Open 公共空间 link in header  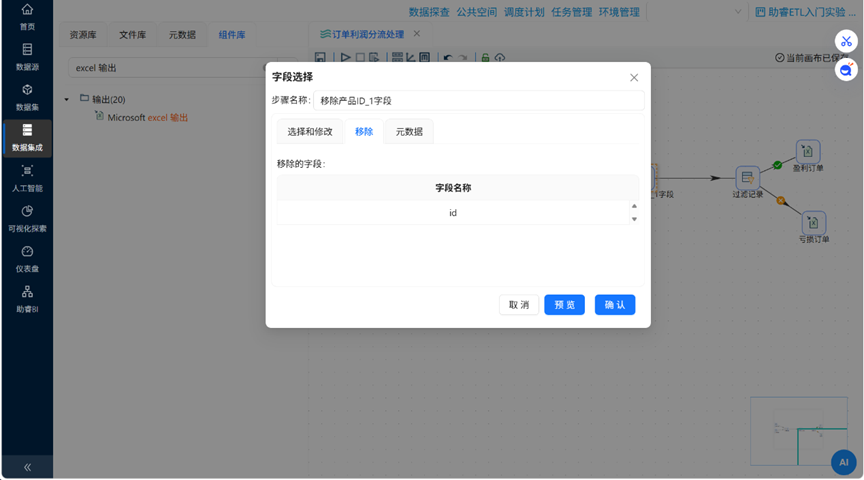pos(477,12)
